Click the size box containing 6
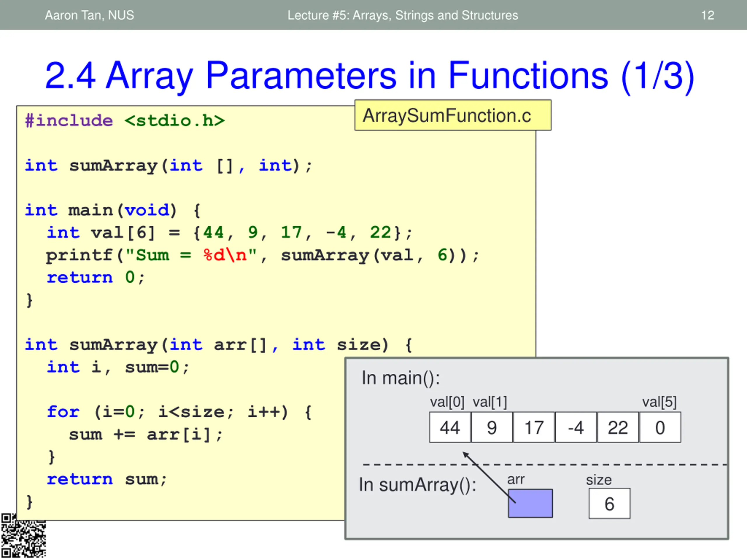This screenshot has width=747, height=560. click(x=609, y=503)
